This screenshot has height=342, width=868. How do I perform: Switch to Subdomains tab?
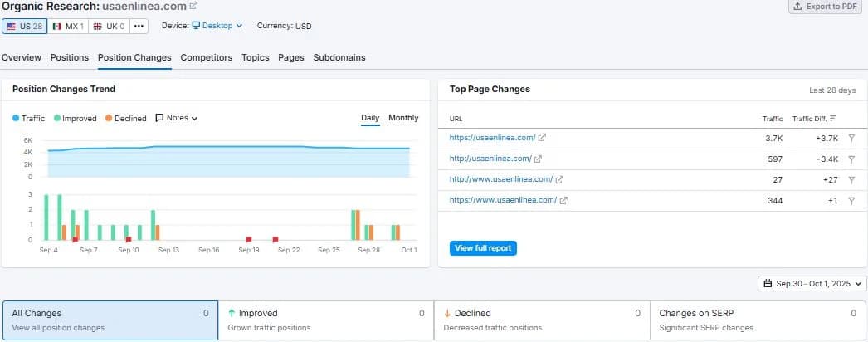339,57
